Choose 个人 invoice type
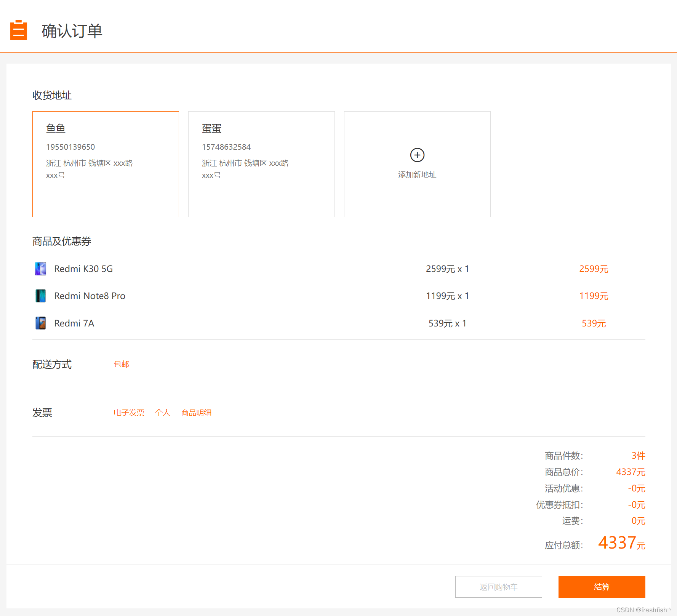This screenshot has height=616, width=677. tap(162, 413)
